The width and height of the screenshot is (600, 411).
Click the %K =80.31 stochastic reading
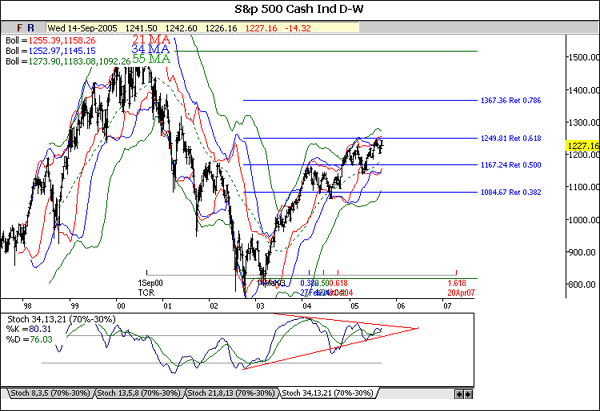[x=28, y=329]
